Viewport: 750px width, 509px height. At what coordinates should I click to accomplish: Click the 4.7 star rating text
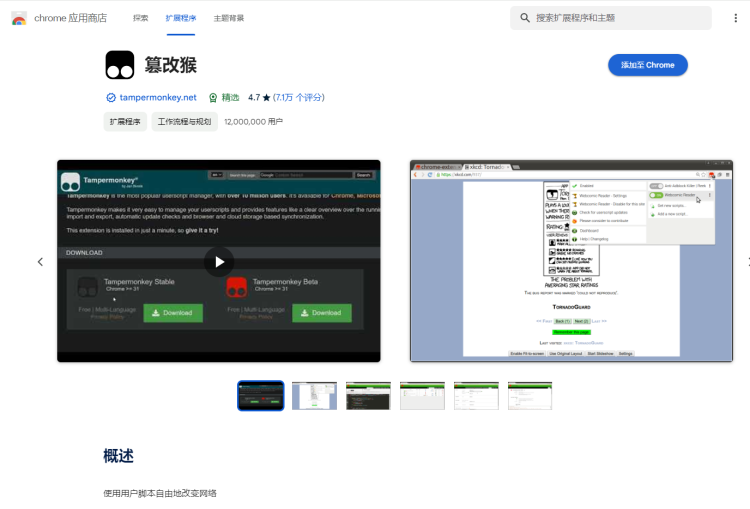(259, 98)
